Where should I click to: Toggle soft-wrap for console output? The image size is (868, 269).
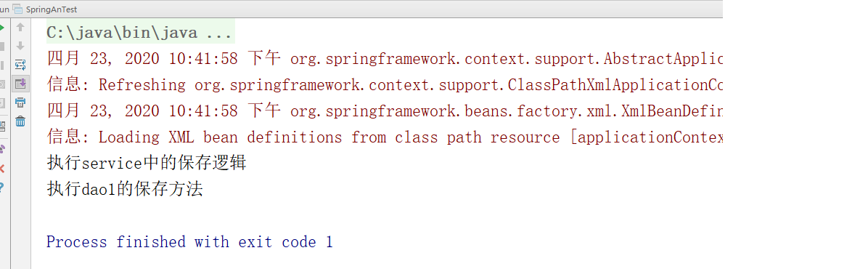click(20, 64)
